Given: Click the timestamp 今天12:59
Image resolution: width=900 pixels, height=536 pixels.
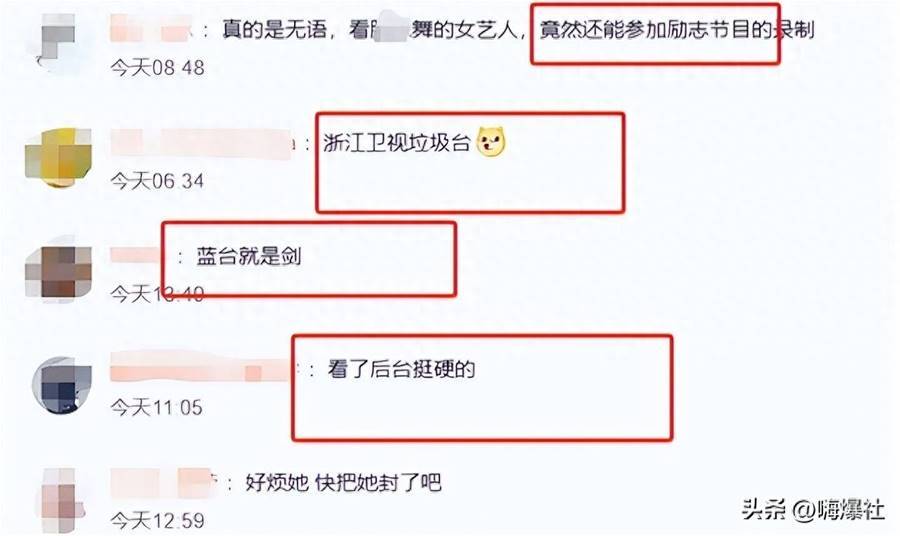Looking at the screenshot, I should click(x=157, y=521).
